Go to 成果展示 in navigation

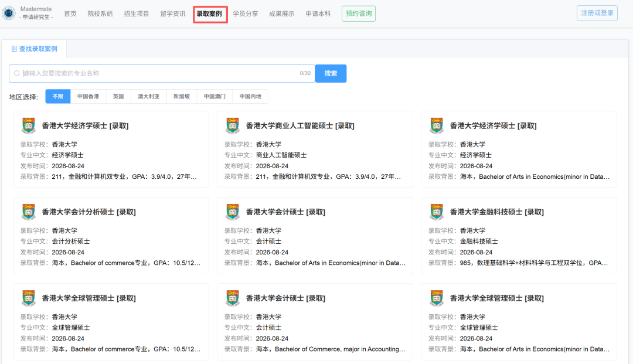click(x=282, y=13)
